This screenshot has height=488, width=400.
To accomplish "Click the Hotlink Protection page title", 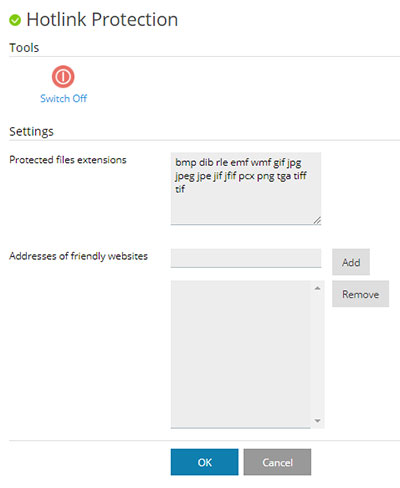I will 102,20.
